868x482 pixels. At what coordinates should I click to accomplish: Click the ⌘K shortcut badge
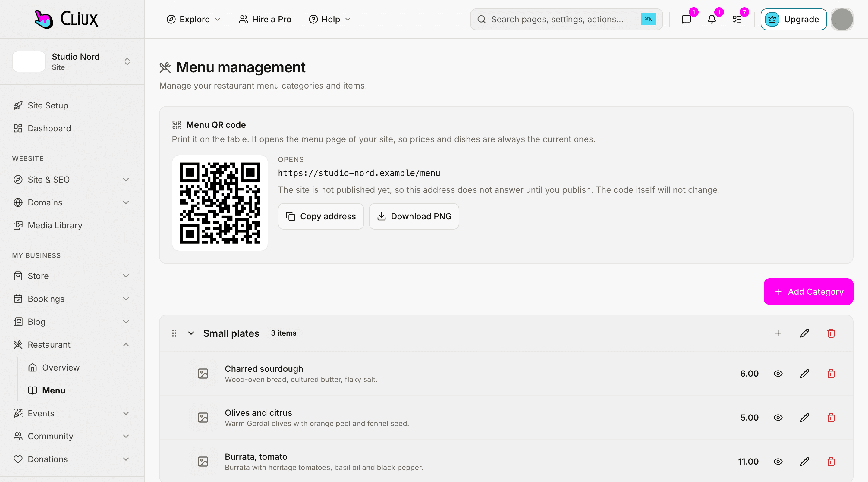[x=648, y=19]
